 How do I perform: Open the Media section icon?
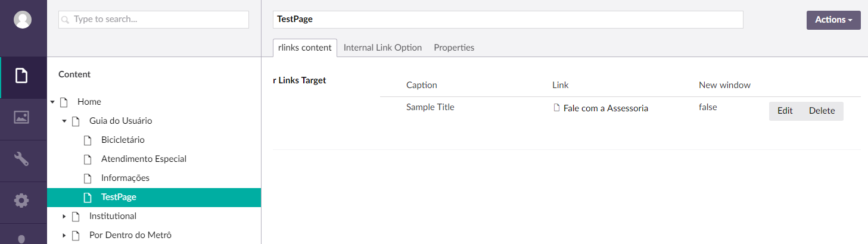tap(21, 117)
